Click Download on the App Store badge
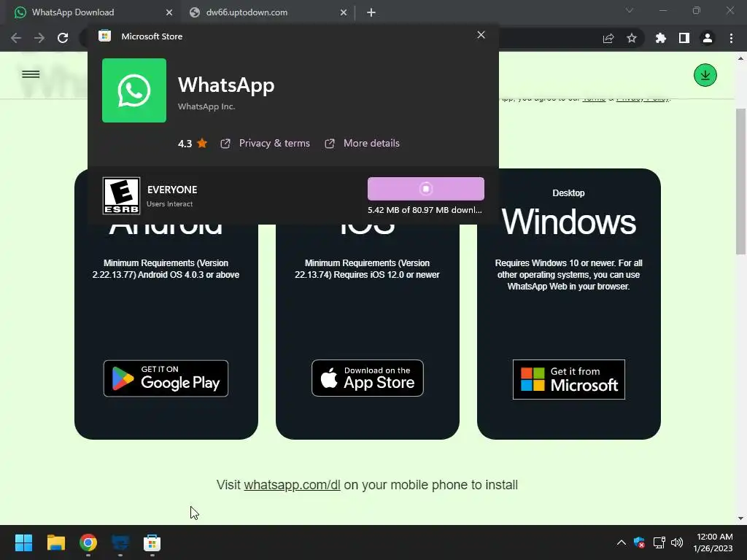The width and height of the screenshot is (747, 560). (x=368, y=378)
